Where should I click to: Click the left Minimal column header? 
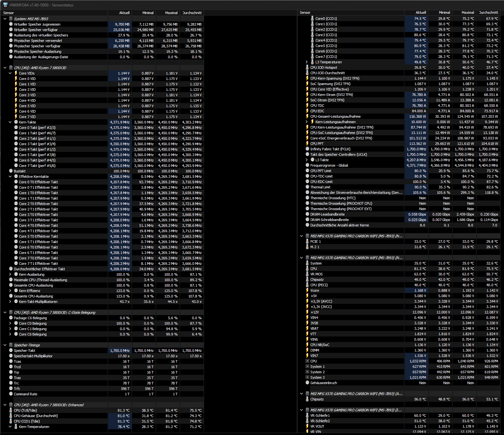tap(144, 13)
